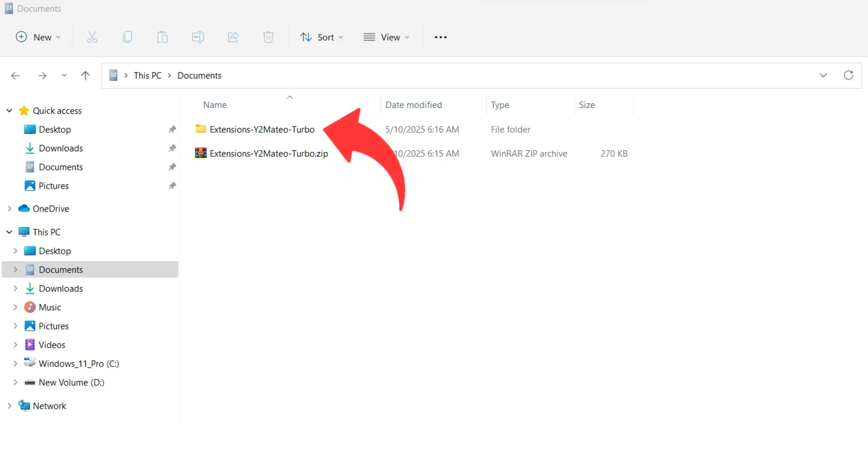The height and width of the screenshot is (461, 868).
Task: Expand the OneDrive tree node
Action: coord(9,209)
